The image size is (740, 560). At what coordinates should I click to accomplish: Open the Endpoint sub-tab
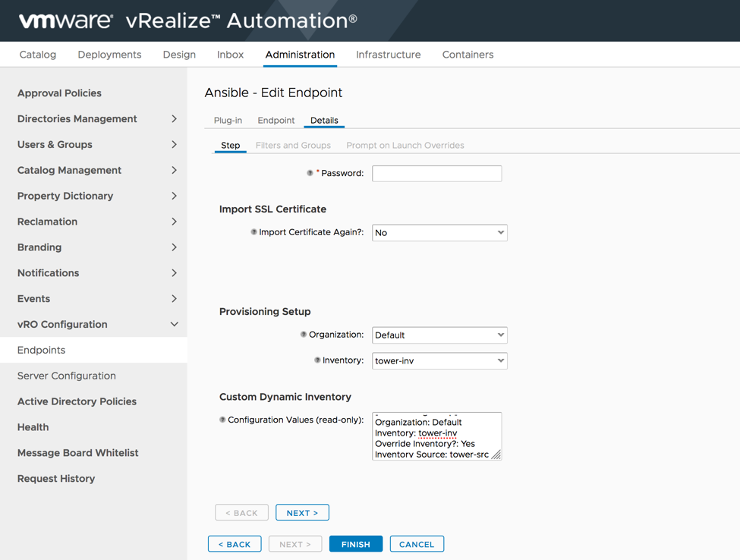(x=276, y=121)
